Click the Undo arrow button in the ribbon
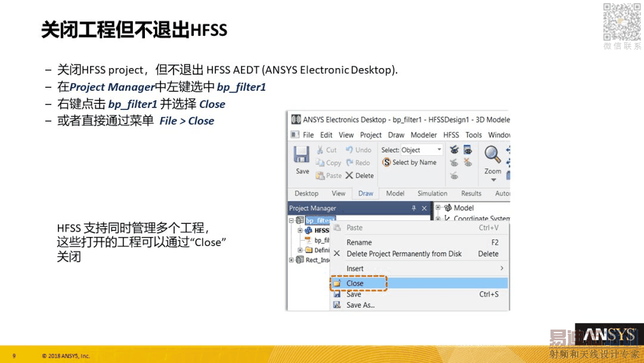Image resolution: width=644 pixels, height=363 pixels. pyautogui.click(x=358, y=150)
